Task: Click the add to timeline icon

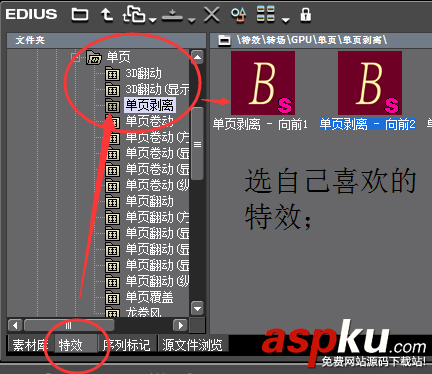Action: (134, 15)
